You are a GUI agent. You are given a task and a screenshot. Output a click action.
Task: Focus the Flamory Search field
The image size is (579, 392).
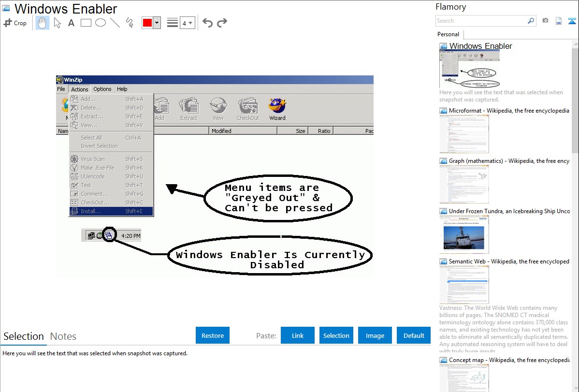coord(481,21)
